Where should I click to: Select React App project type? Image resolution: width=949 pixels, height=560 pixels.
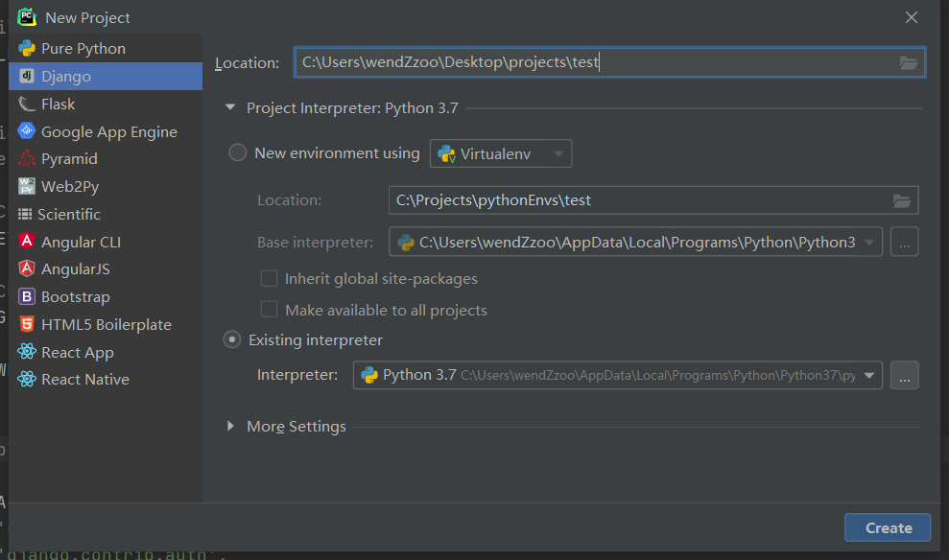(x=106, y=351)
